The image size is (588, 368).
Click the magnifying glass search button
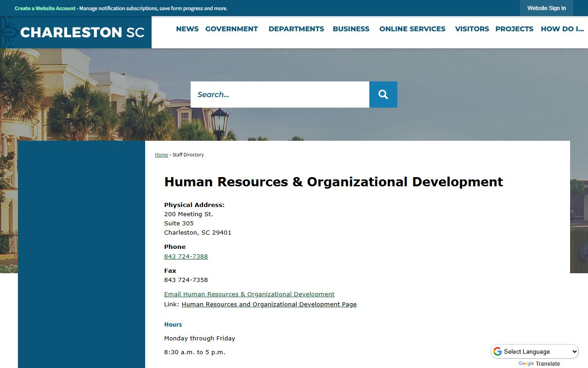point(383,94)
